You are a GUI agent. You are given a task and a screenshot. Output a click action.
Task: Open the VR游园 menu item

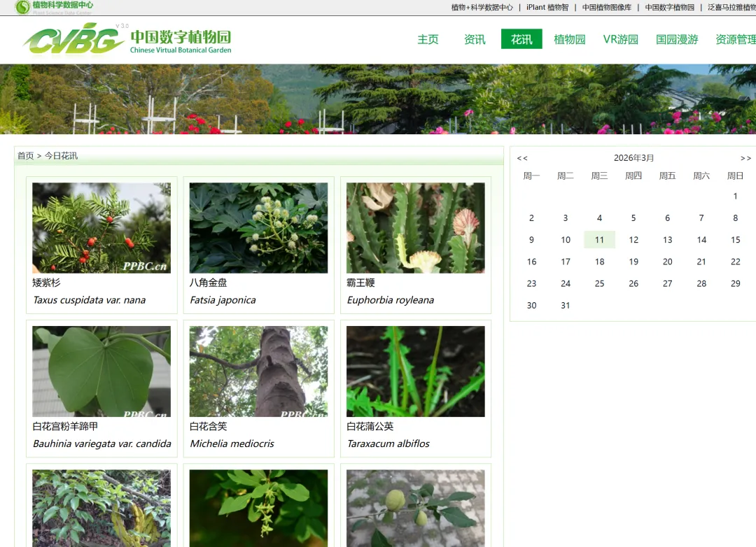point(620,39)
